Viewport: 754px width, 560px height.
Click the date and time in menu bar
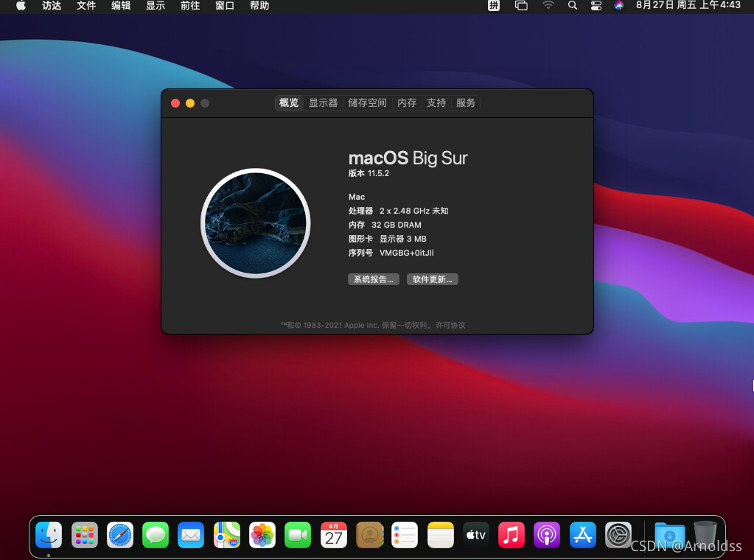pos(688,5)
